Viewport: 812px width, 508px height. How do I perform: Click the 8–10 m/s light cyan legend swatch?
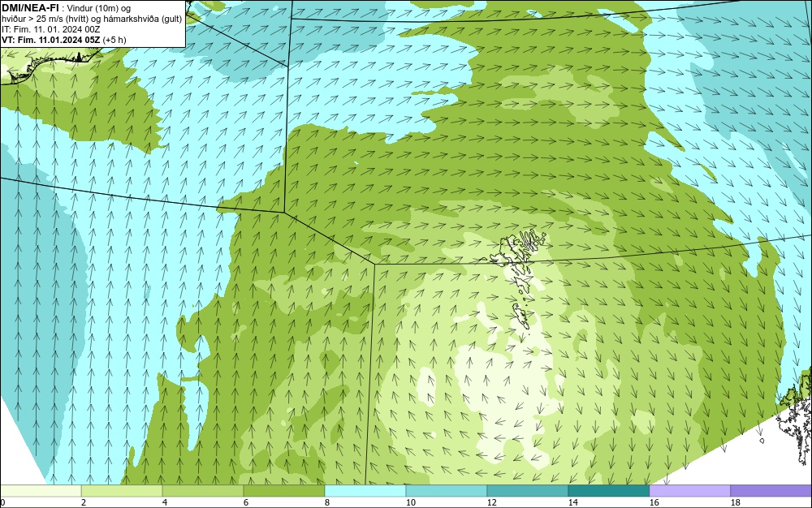(x=365, y=490)
